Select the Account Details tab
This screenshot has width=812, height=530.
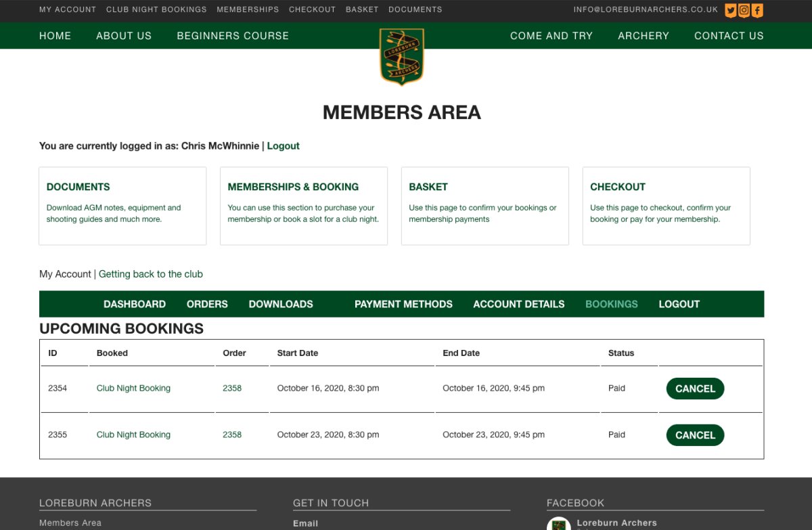click(x=518, y=304)
